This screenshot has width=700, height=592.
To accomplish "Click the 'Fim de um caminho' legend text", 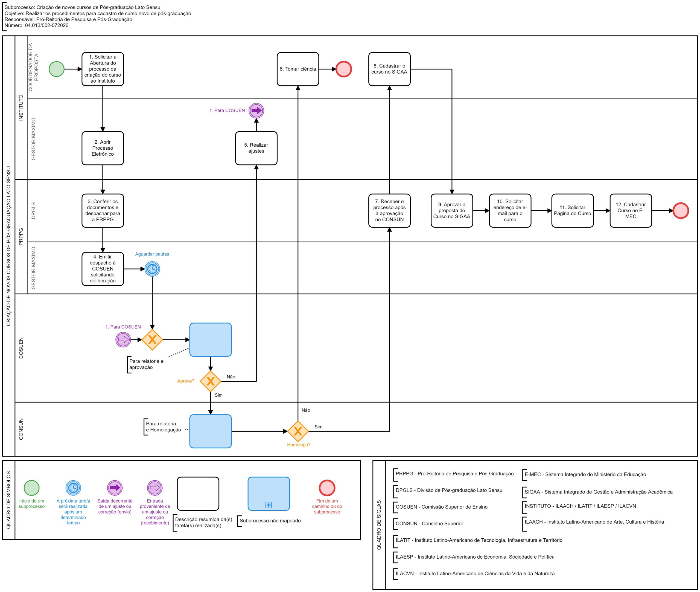I will pos(327,506).
